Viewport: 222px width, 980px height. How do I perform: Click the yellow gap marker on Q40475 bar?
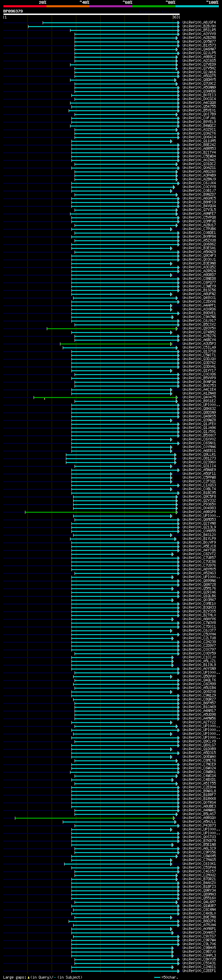pyautogui.click(x=45, y=399)
